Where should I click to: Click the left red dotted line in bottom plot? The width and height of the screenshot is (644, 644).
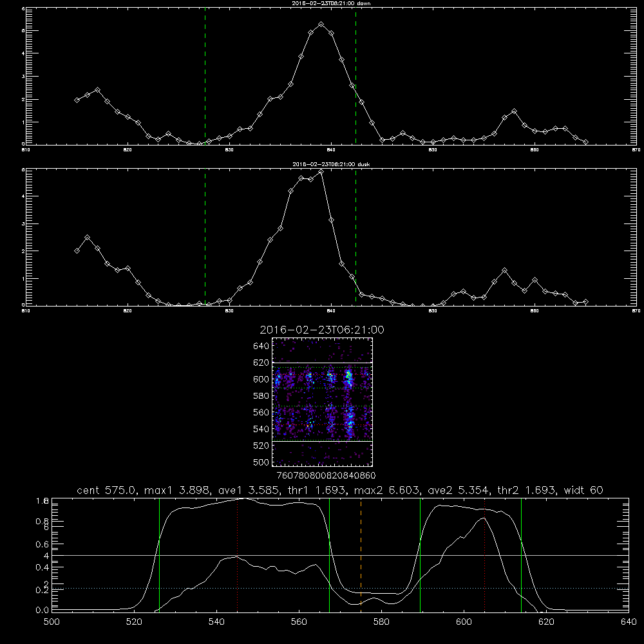click(238, 554)
